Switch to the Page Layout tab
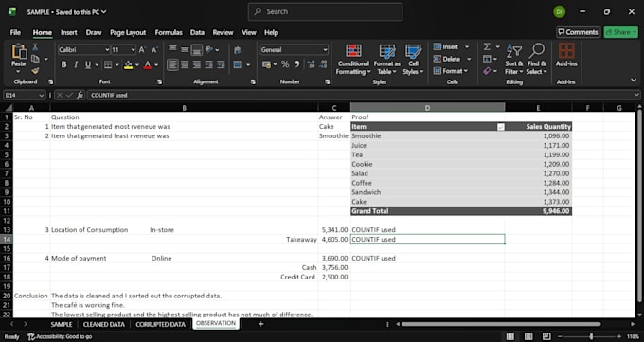This screenshot has width=644, height=342. (128, 32)
